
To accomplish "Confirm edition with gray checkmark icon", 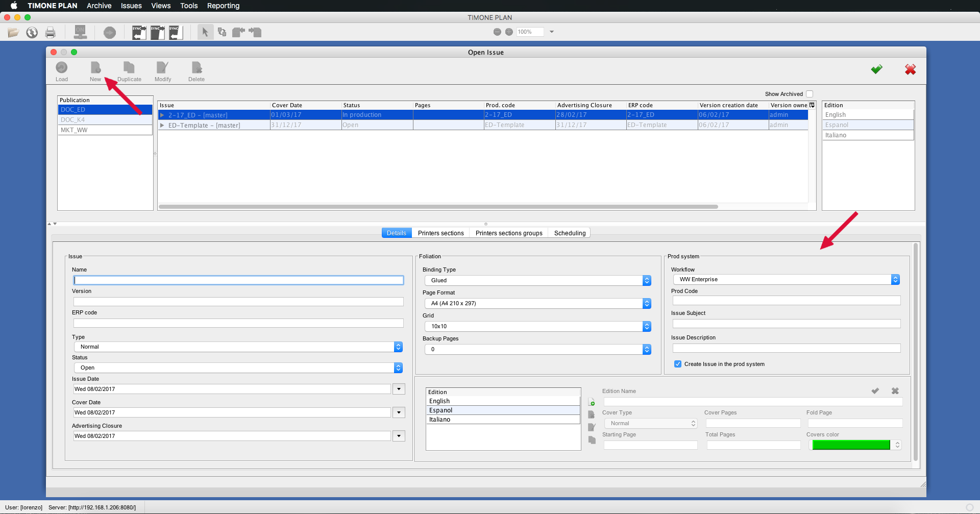I will (x=875, y=391).
